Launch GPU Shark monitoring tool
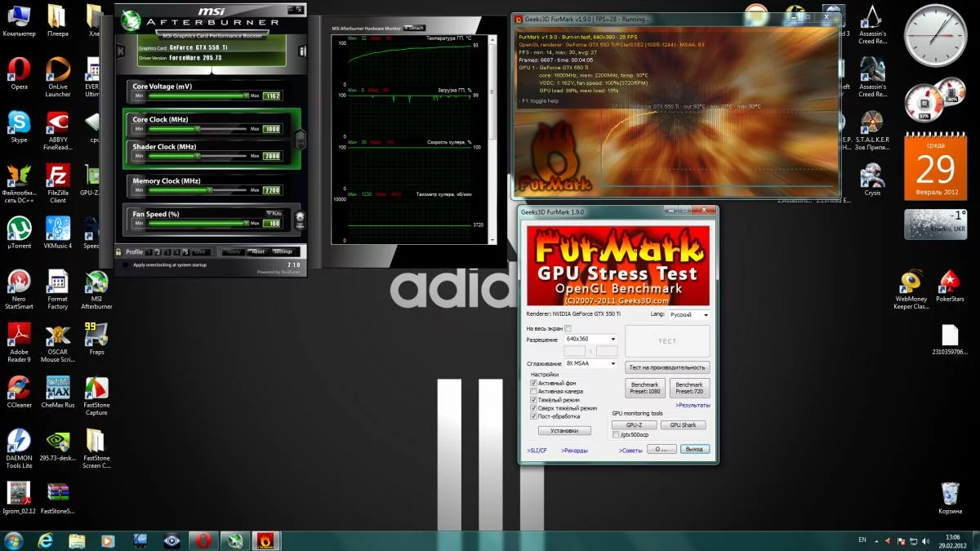Screen dimensions: 980x551 [683, 425]
